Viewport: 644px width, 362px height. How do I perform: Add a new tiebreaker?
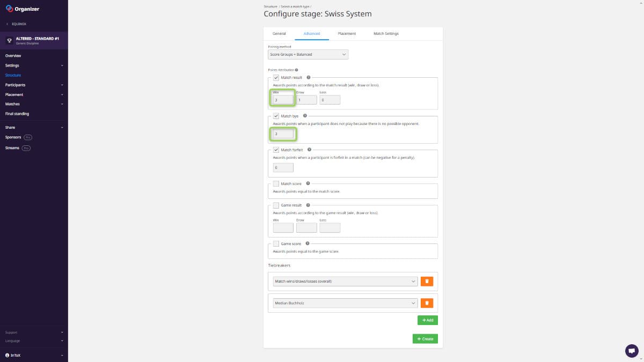[427, 320]
